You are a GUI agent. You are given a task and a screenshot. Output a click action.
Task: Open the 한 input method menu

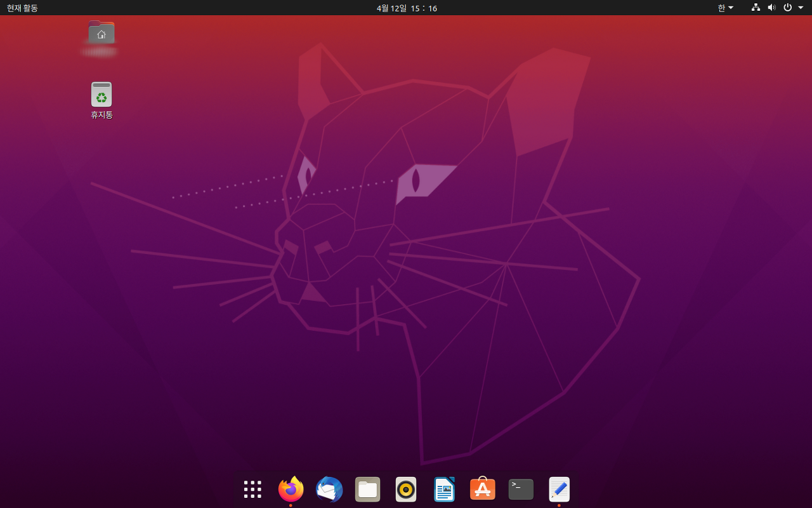726,8
